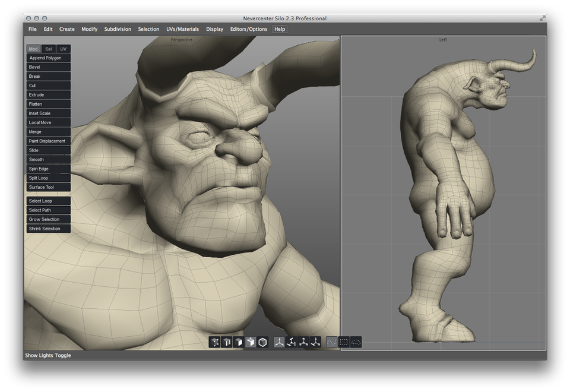Viewport: 570px width, 392px height.
Task: Switch to the Sel tab
Action: click(49, 49)
